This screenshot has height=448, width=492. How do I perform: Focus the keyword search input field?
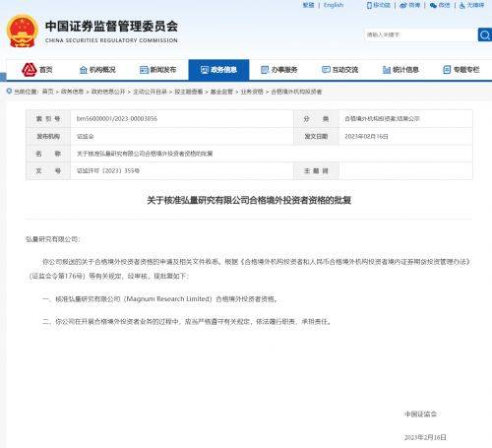point(420,34)
